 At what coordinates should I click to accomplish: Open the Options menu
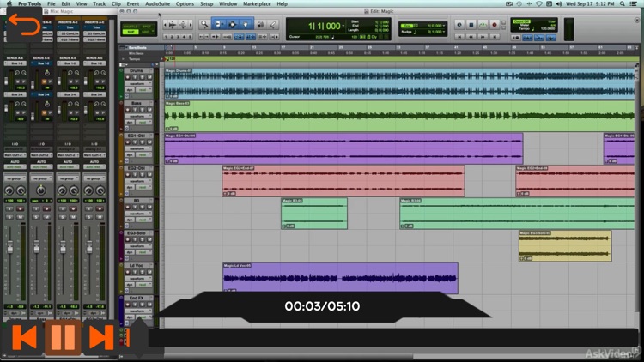click(x=185, y=3)
